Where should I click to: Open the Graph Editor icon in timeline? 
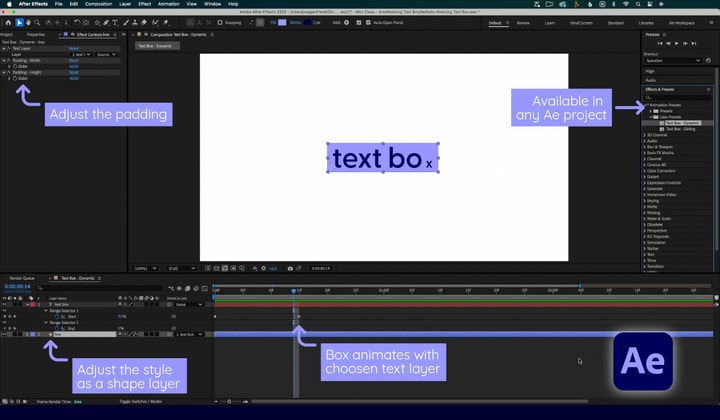205,288
